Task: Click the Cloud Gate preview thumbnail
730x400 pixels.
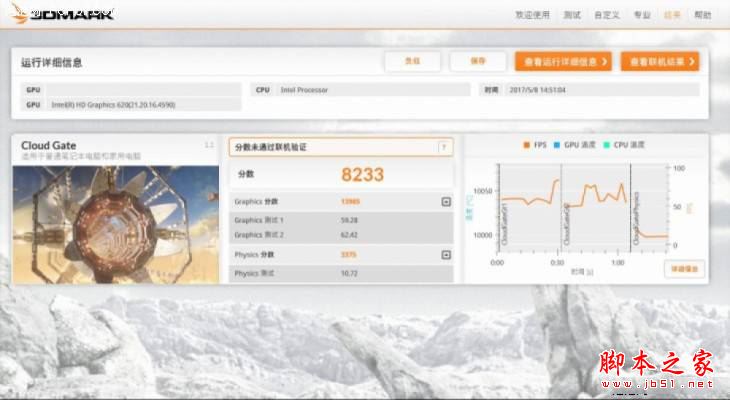Action: tap(115, 224)
